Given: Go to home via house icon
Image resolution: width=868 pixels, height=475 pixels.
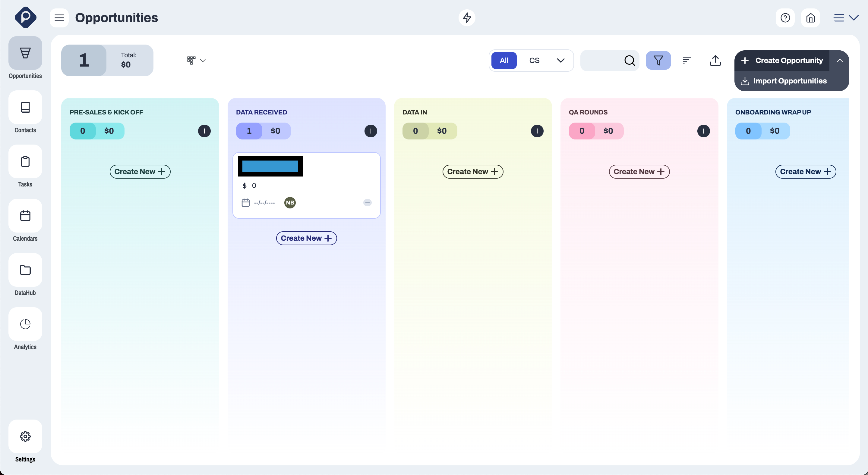Looking at the screenshot, I should click(x=810, y=17).
